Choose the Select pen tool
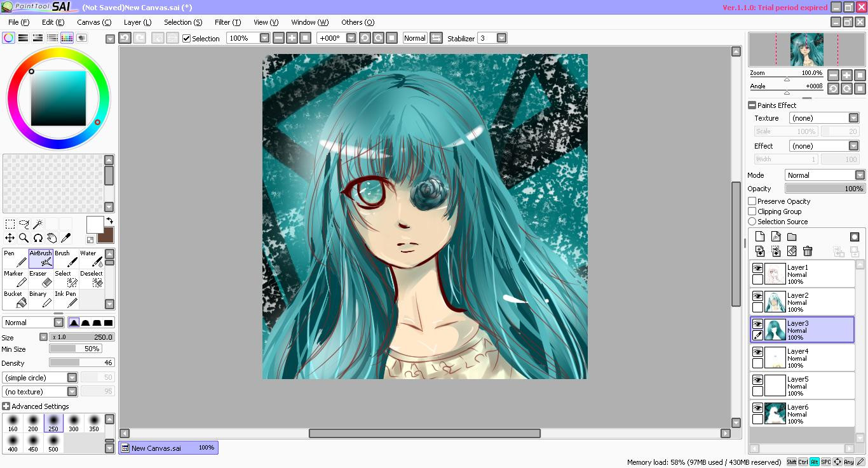 click(66, 279)
